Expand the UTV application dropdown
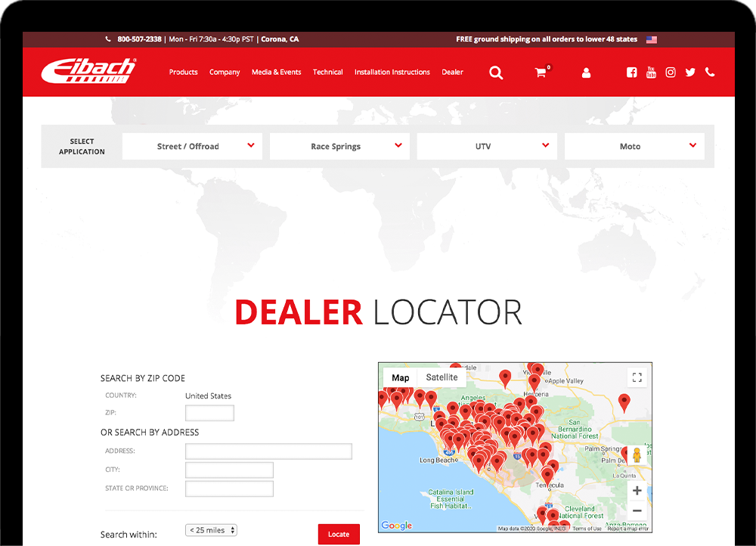Screen dimensions: 756x546 [487, 146]
